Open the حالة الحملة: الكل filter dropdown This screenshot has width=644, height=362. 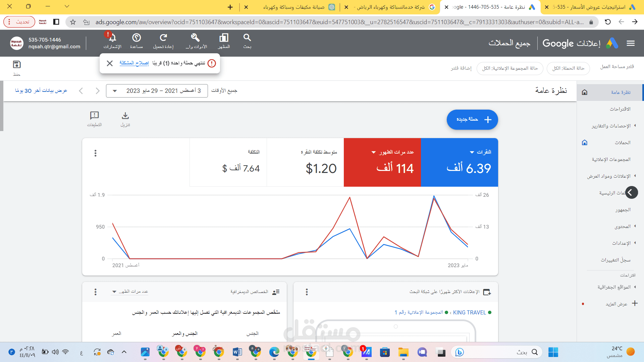pos(568,68)
